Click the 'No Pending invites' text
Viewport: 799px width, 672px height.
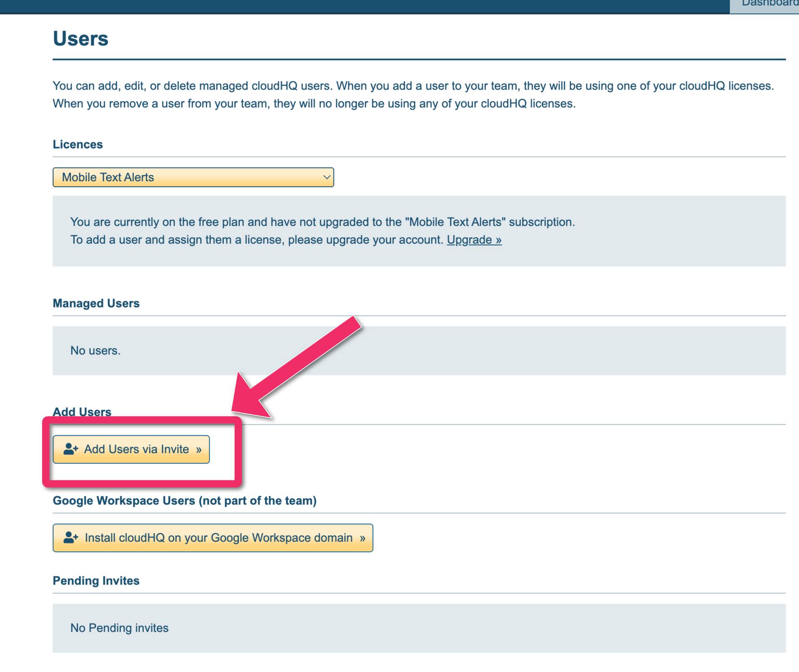coord(119,628)
